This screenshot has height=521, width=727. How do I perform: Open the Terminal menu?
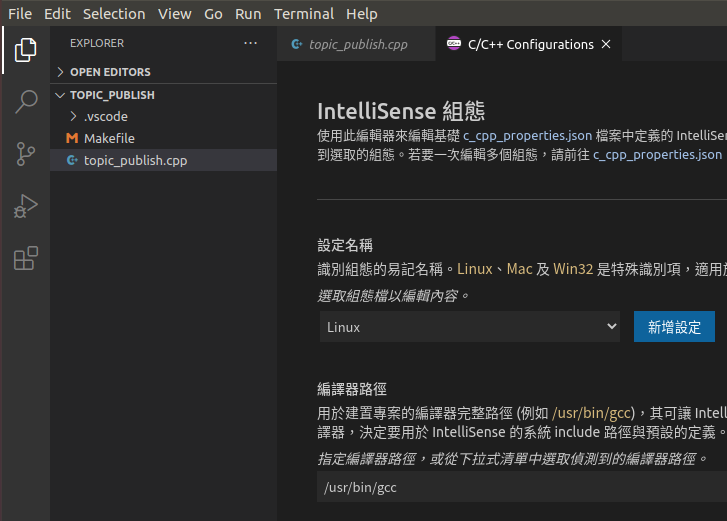click(x=304, y=14)
